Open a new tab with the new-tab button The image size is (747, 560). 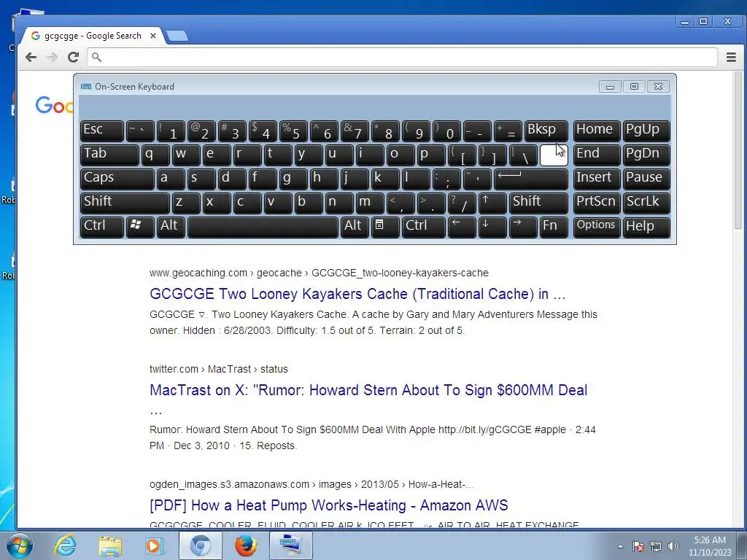point(177,36)
